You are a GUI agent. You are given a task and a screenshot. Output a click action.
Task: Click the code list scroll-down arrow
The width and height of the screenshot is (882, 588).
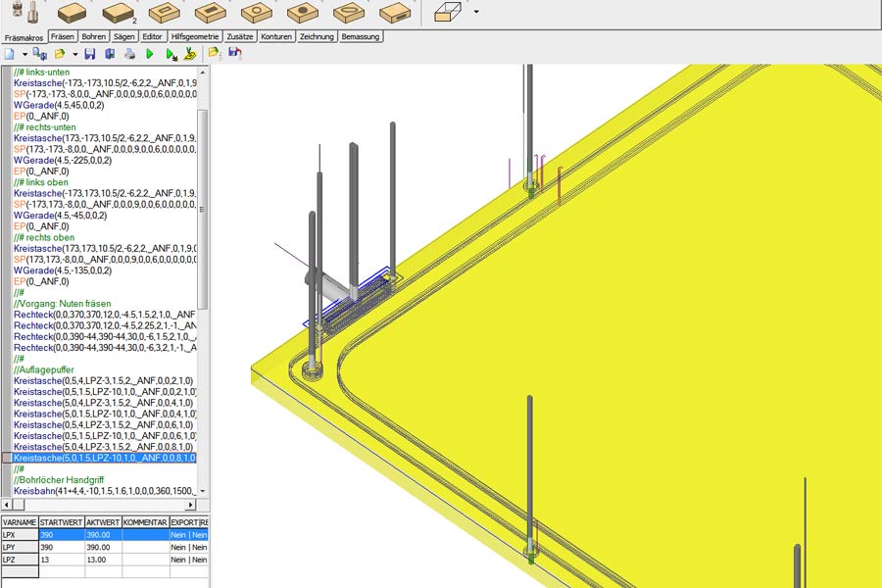pyautogui.click(x=203, y=491)
